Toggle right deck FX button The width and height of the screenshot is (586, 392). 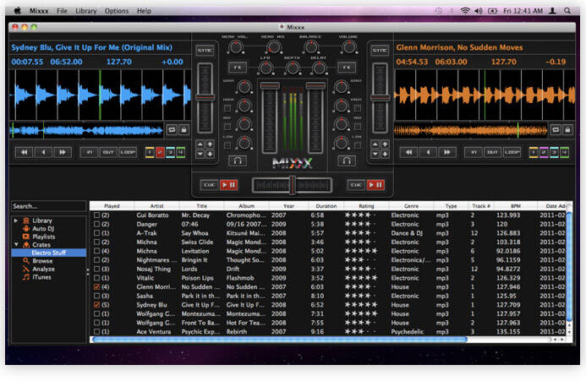(x=347, y=68)
